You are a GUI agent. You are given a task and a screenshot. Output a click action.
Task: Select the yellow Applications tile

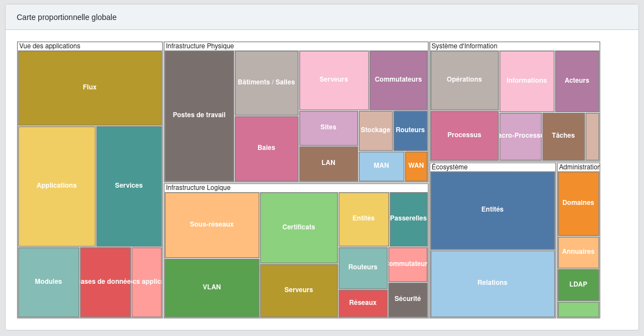(57, 186)
